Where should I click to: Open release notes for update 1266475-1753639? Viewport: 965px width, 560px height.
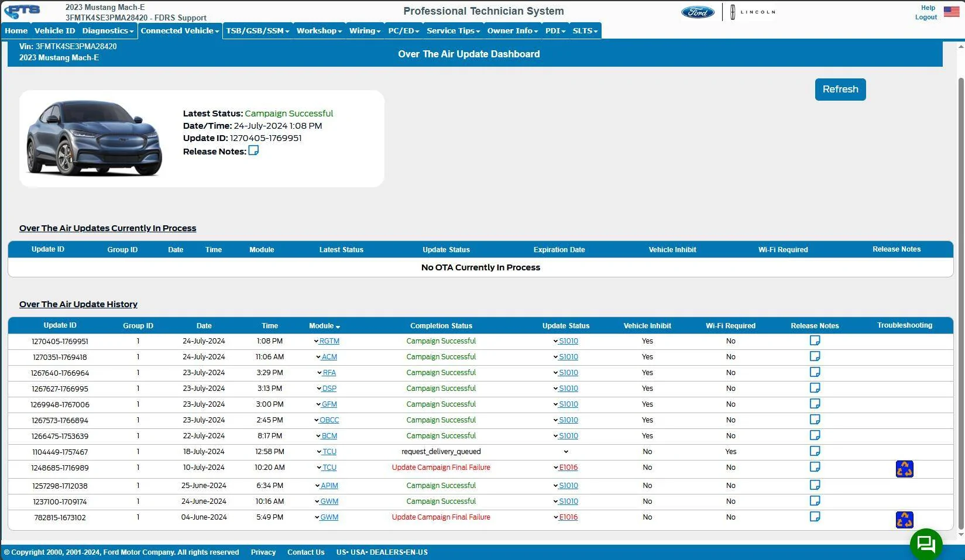tap(815, 435)
